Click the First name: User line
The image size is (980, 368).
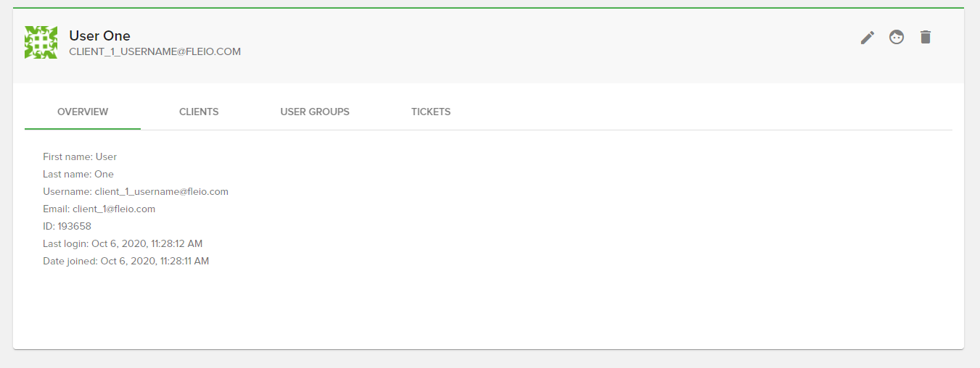point(80,156)
